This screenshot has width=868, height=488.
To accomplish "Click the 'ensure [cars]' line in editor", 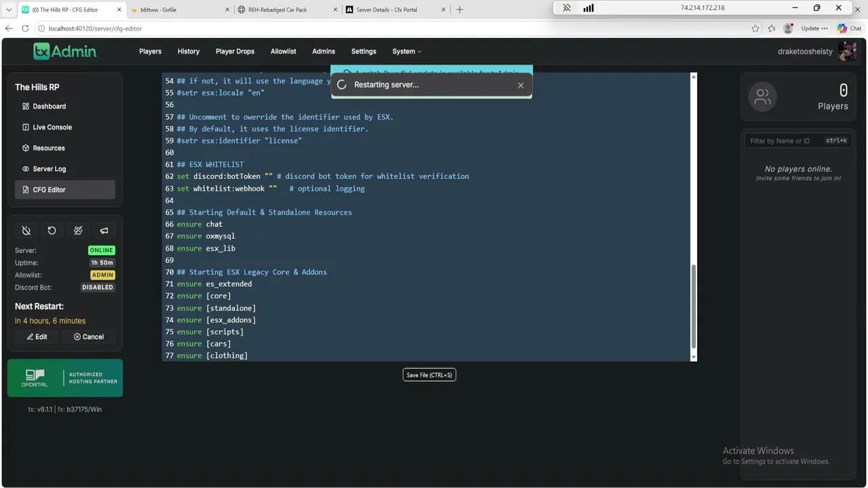I will coord(204,344).
